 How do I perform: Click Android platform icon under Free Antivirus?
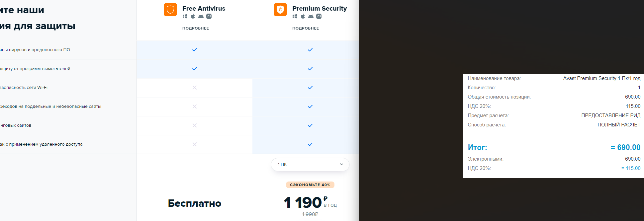coord(201,16)
